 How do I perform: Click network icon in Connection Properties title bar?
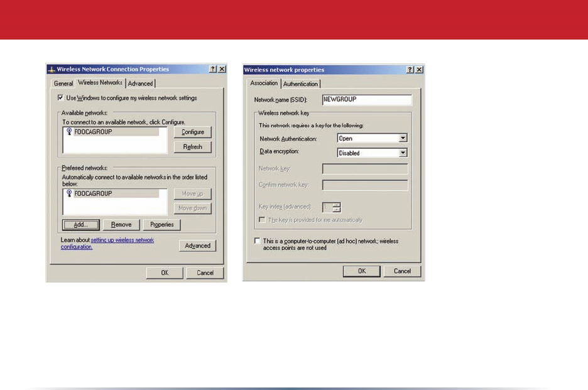[x=52, y=69]
